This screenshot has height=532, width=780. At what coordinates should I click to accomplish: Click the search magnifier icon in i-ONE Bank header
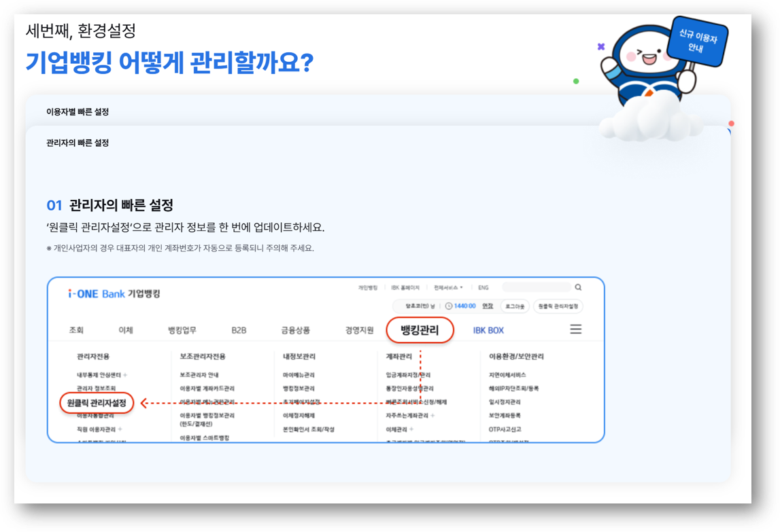pyautogui.click(x=578, y=287)
